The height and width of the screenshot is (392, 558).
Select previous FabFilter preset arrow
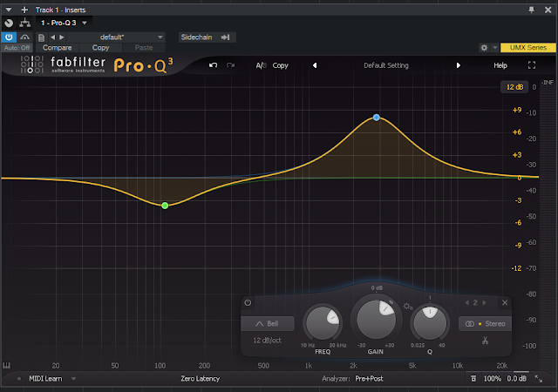click(x=315, y=65)
